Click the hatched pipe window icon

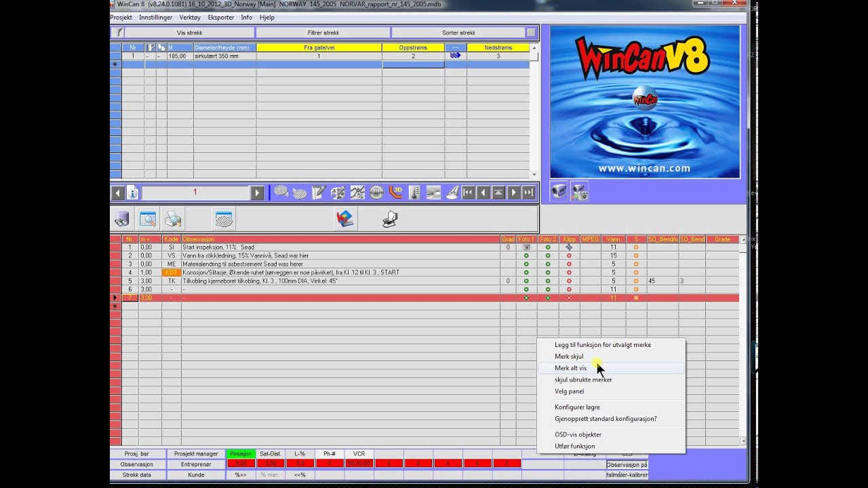tap(224, 219)
